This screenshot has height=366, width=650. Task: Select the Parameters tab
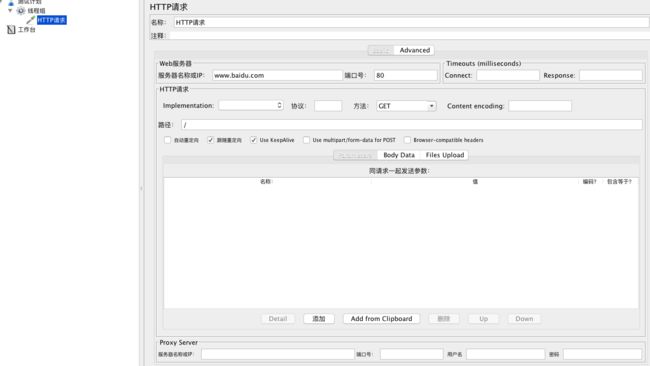tap(355, 155)
